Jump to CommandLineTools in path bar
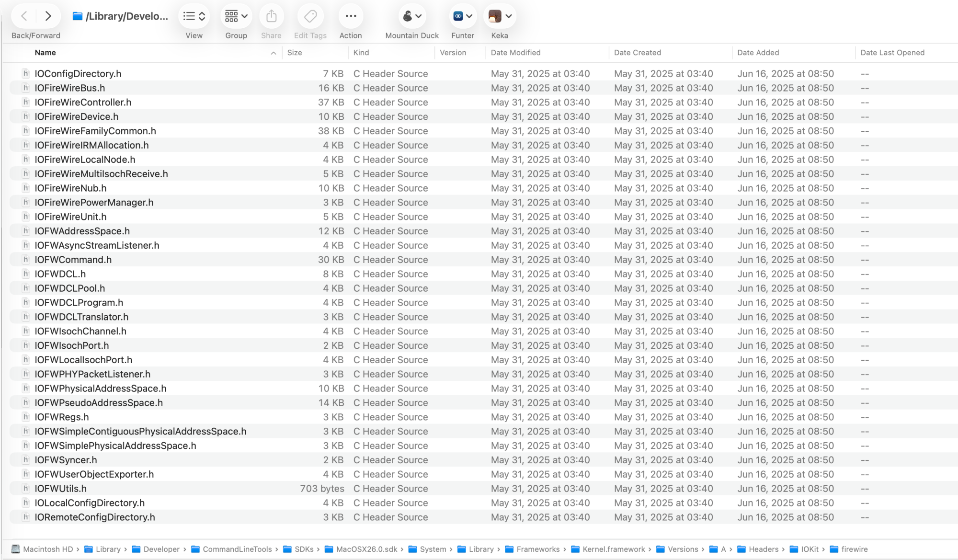This screenshot has width=958, height=560. [x=237, y=549]
